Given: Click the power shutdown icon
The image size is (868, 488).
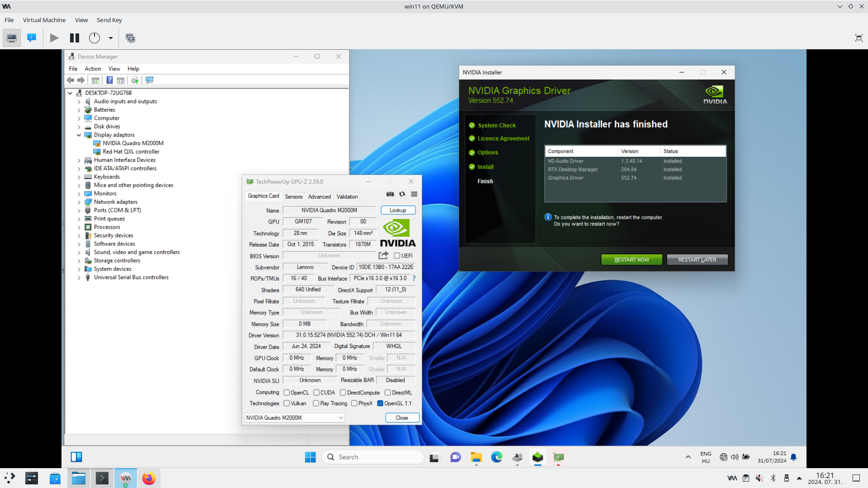Looking at the screenshot, I should [x=94, y=38].
